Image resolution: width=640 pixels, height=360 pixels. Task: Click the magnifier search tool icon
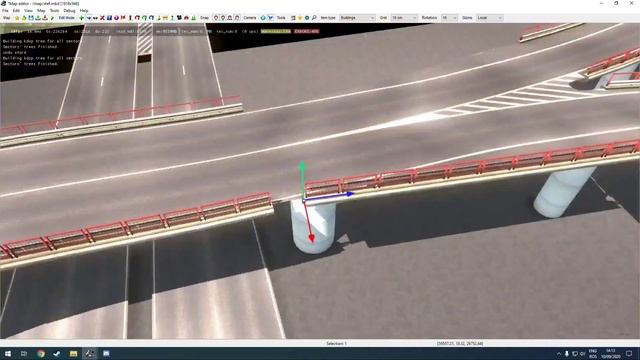click(314, 18)
